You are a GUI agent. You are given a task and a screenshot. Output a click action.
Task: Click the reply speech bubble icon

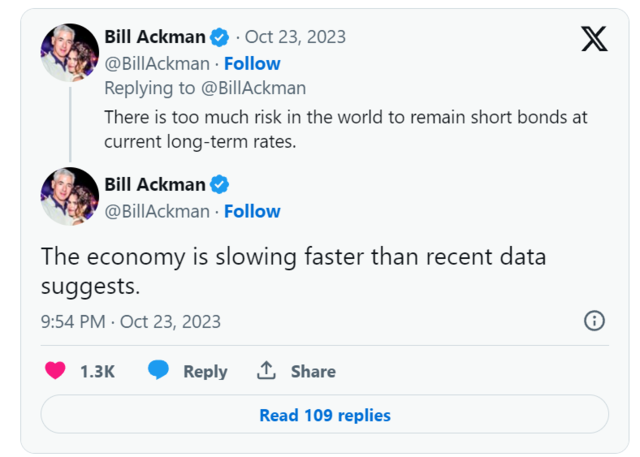pos(158,371)
